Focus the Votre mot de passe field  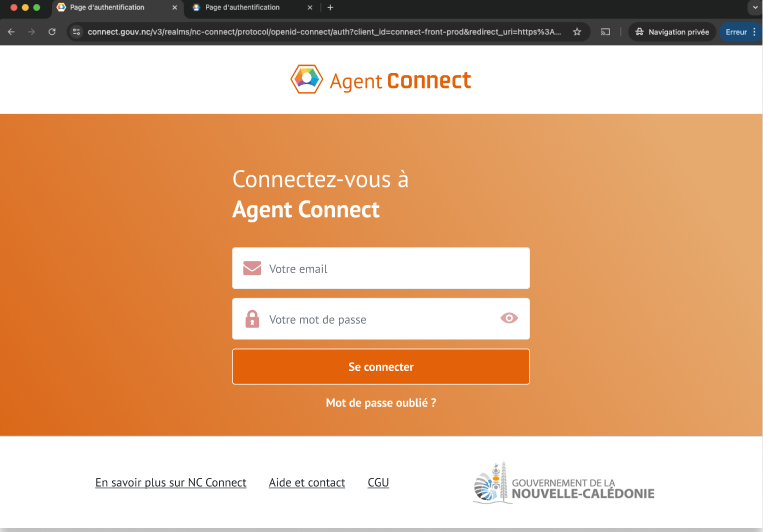(x=381, y=319)
